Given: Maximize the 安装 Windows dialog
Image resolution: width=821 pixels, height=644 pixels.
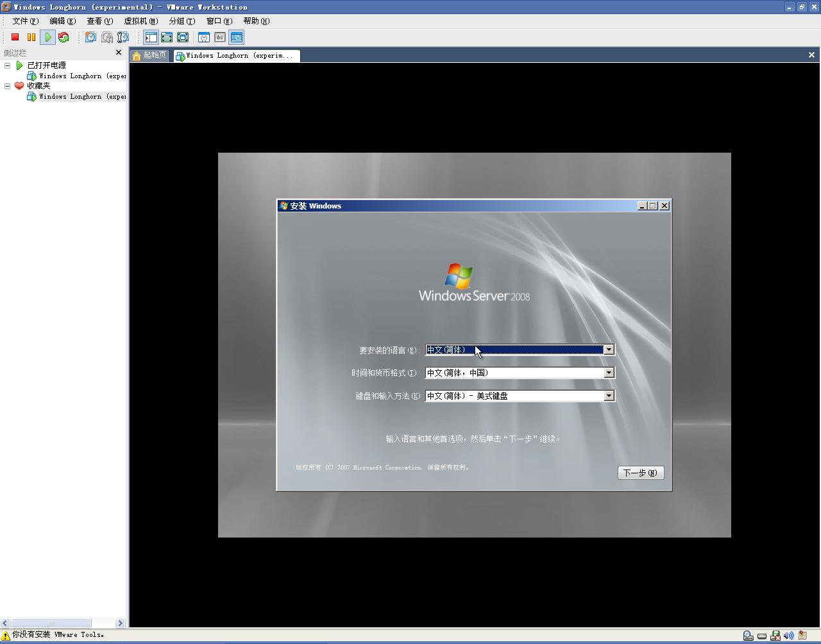Looking at the screenshot, I should [653, 206].
